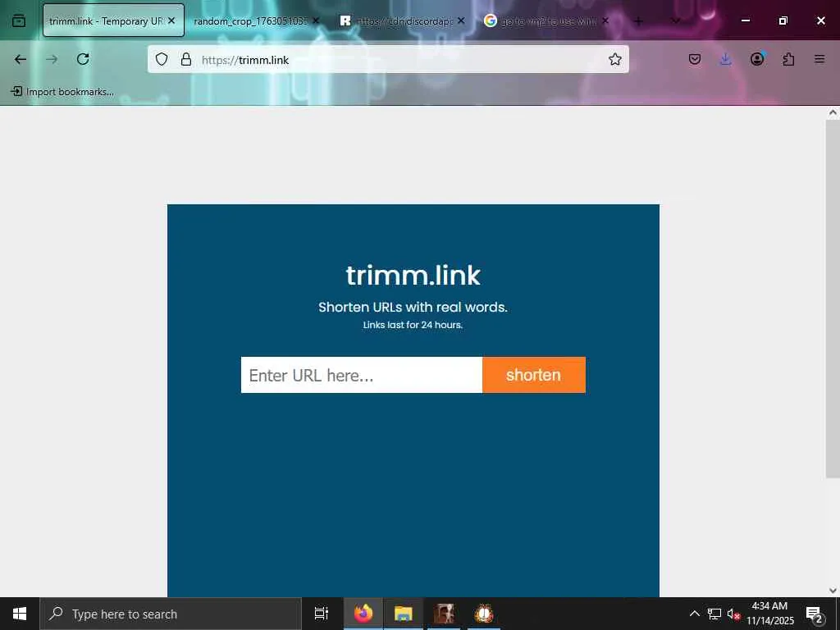Minimize the Firefox window
Screen dimensions: 840x630
746,21
